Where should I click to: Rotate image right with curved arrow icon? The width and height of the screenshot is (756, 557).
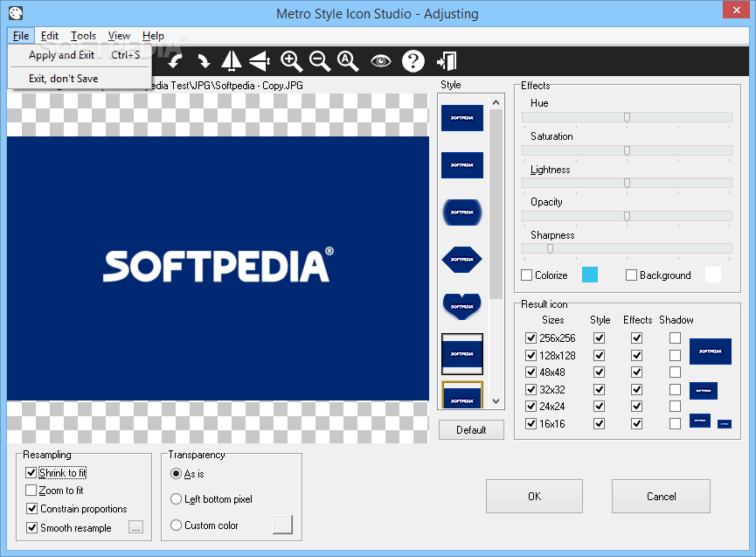point(204,61)
